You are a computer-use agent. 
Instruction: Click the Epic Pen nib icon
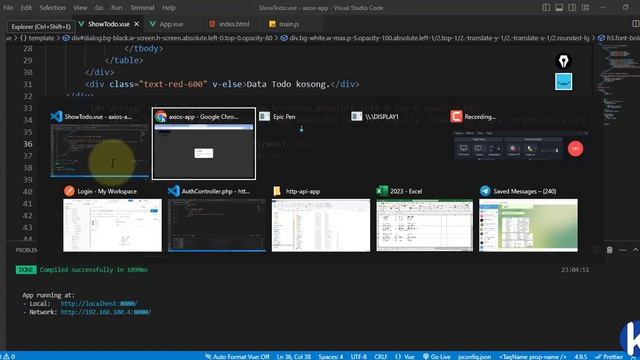click(x=564, y=61)
